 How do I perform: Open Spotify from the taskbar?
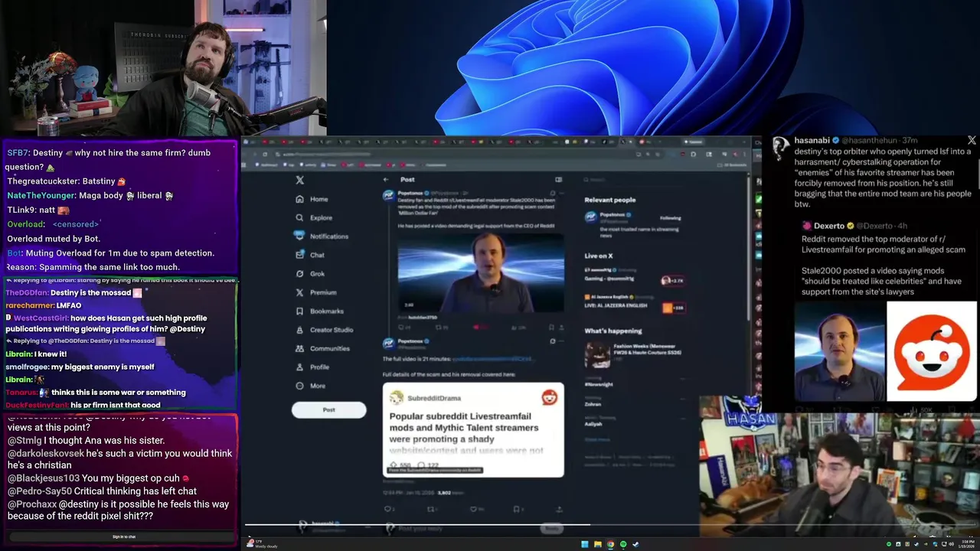pos(622,544)
